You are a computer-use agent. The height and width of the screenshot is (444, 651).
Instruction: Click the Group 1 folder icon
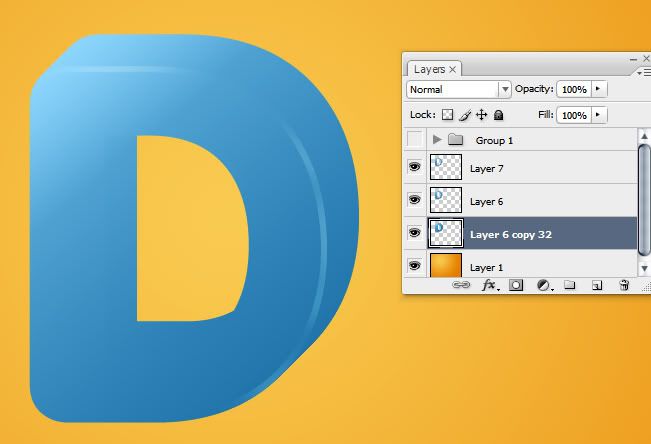[455, 140]
